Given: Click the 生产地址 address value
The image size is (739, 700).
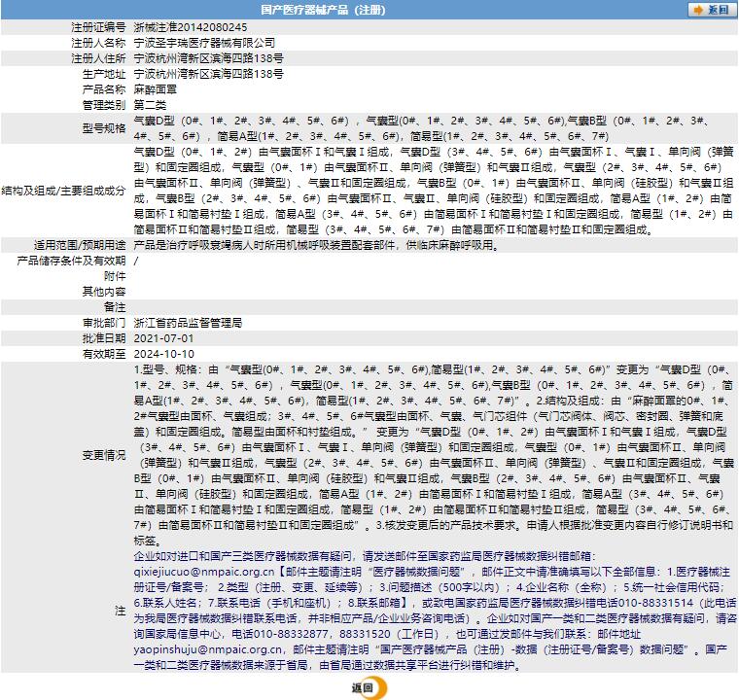Looking at the screenshot, I should 209,74.
